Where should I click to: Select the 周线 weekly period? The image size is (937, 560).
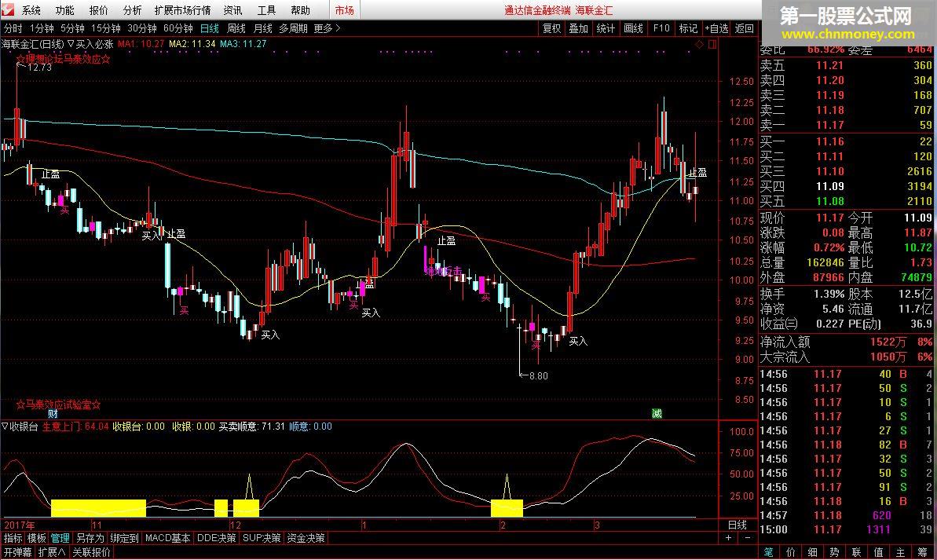coord(236,28)
